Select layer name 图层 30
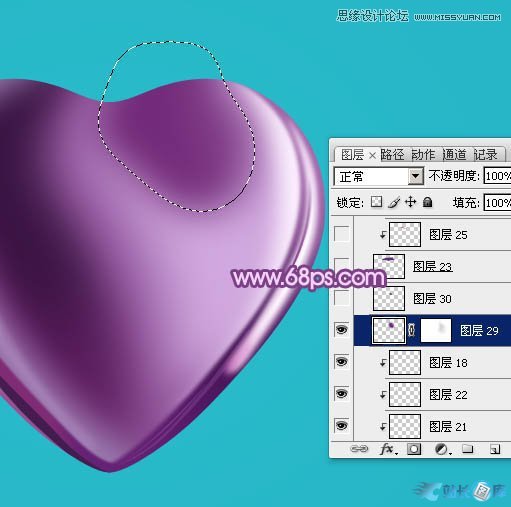Screen dimensions: 511x507 (x=432, y=299)
